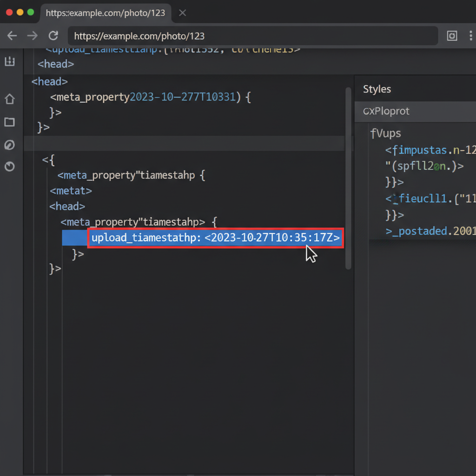
Task: Click the "(spfll2on.)> style line
Action: click(x=424, y=166)
